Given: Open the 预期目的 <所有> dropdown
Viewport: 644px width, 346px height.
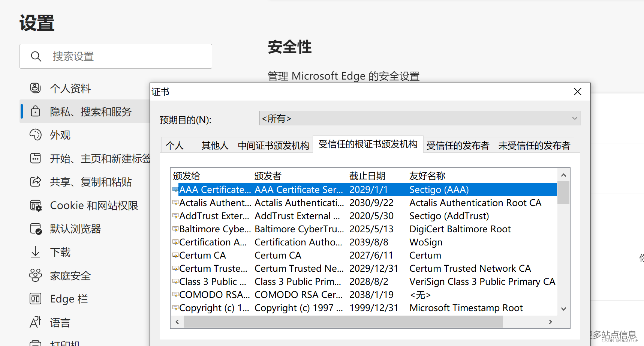Looking at the screenshot, I should pos(420,118).
